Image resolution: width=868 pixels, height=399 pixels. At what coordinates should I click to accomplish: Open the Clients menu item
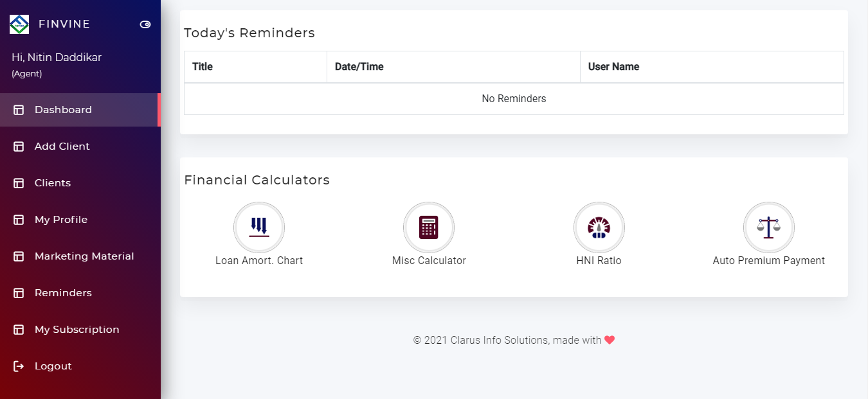pyautogui.click(x=80, y=183)
